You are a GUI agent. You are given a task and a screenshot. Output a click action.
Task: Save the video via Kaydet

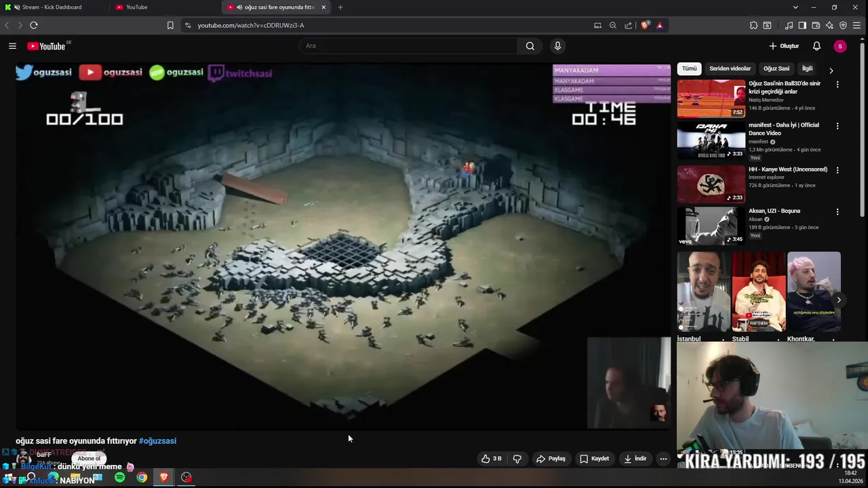(594, 459)
